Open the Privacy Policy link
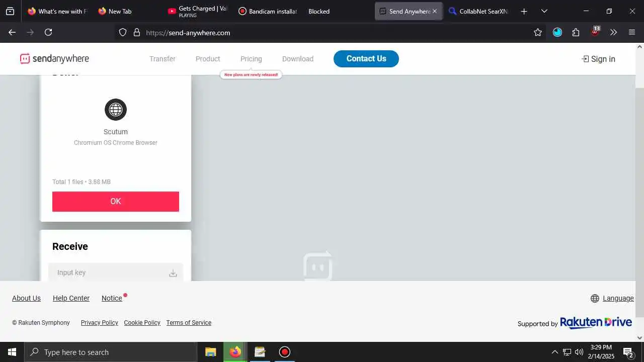644x362 pixels. tap(100, 323)
